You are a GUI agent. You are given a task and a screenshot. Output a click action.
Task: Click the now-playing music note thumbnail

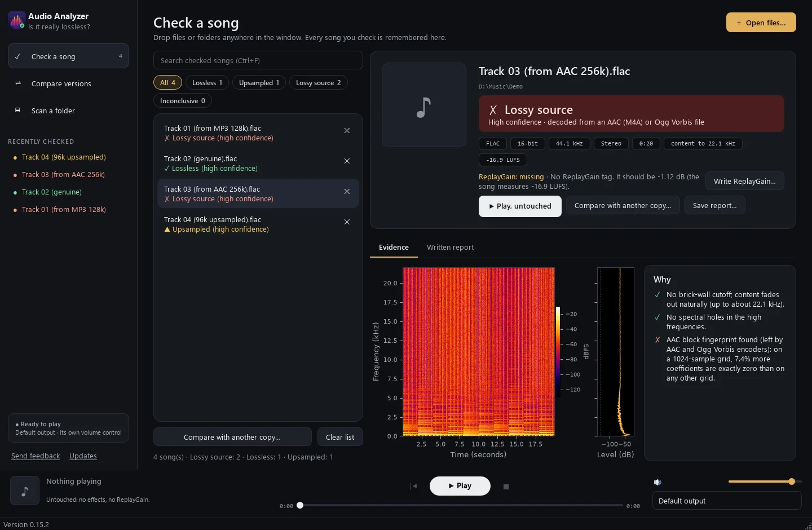coord(25,491)
